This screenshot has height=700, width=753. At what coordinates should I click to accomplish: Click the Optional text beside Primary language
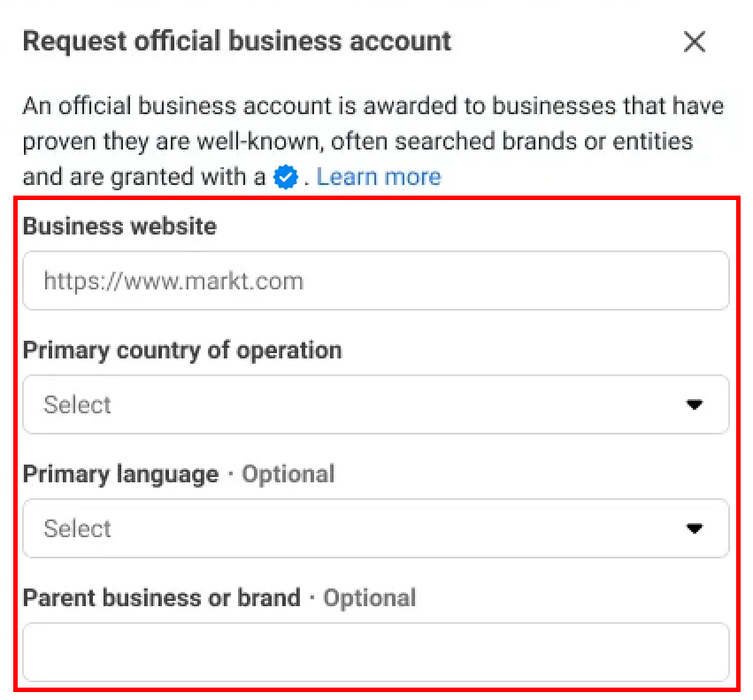[x=288, y=474]
